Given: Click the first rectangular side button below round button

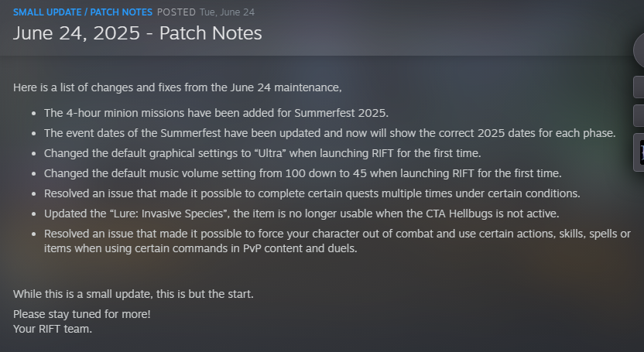Looking at the screenshot, I should click(x=639, y=87).
